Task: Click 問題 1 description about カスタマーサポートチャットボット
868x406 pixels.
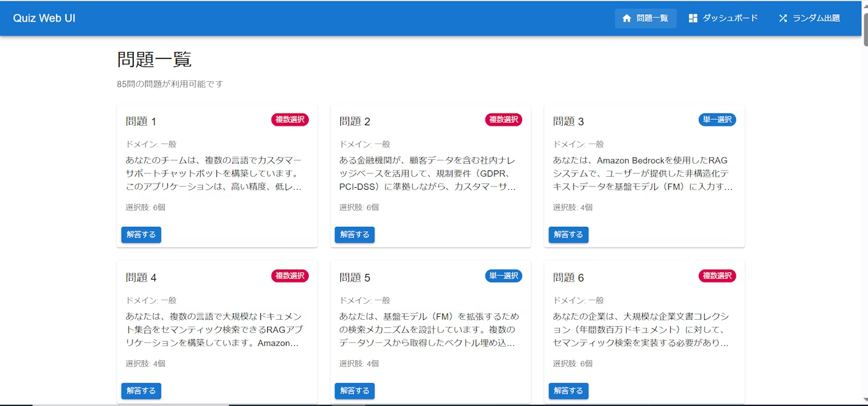Action: click(215, 174)
